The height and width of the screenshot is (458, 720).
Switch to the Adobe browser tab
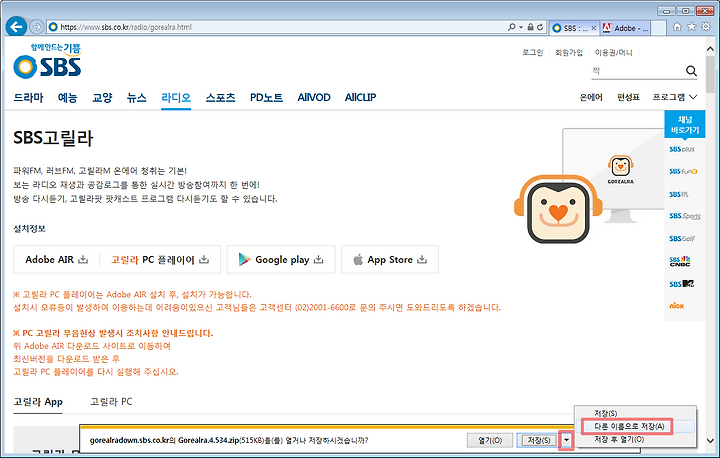[625, 28]
